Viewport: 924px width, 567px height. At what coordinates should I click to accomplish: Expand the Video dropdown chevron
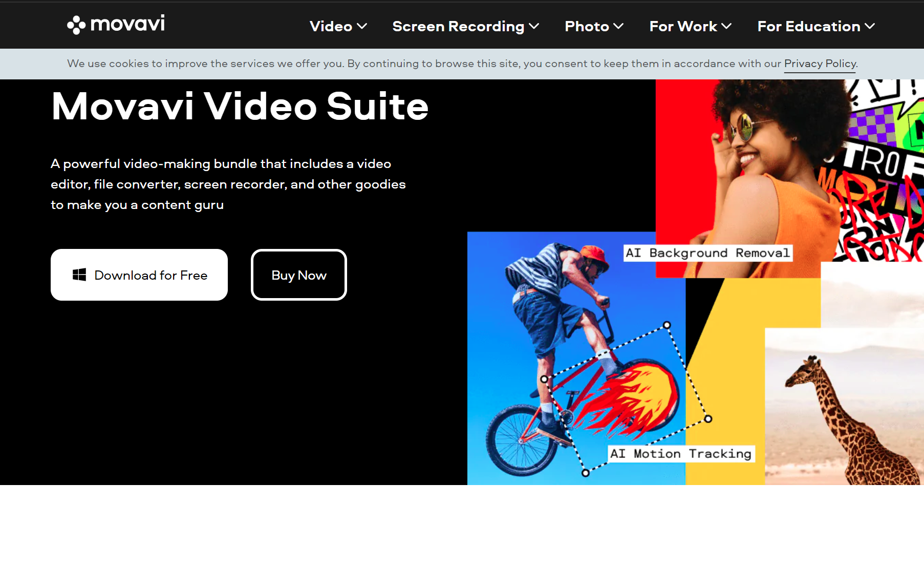click(x=362, y=26)
